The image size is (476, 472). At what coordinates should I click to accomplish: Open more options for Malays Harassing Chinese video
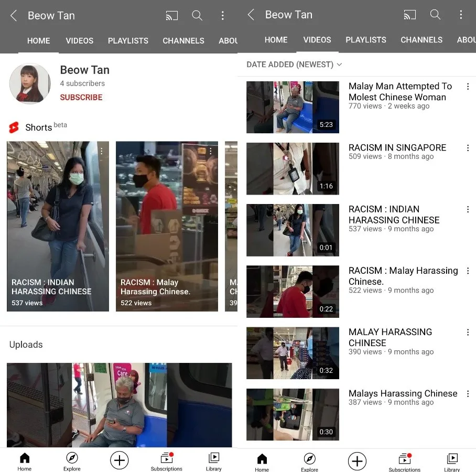pos(468,394)
